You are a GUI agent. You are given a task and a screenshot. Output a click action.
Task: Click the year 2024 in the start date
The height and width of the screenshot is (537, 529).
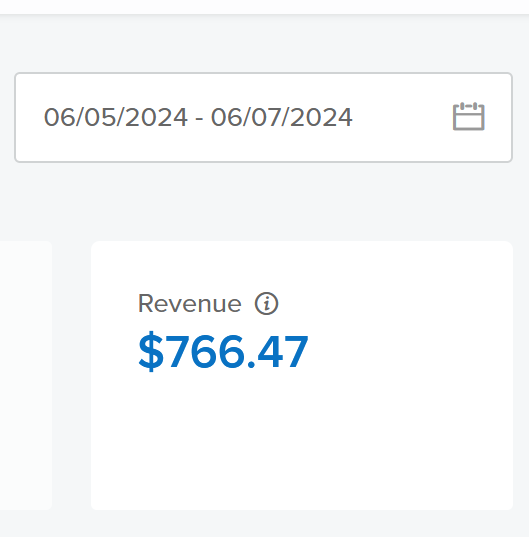(x=156, y=117)
